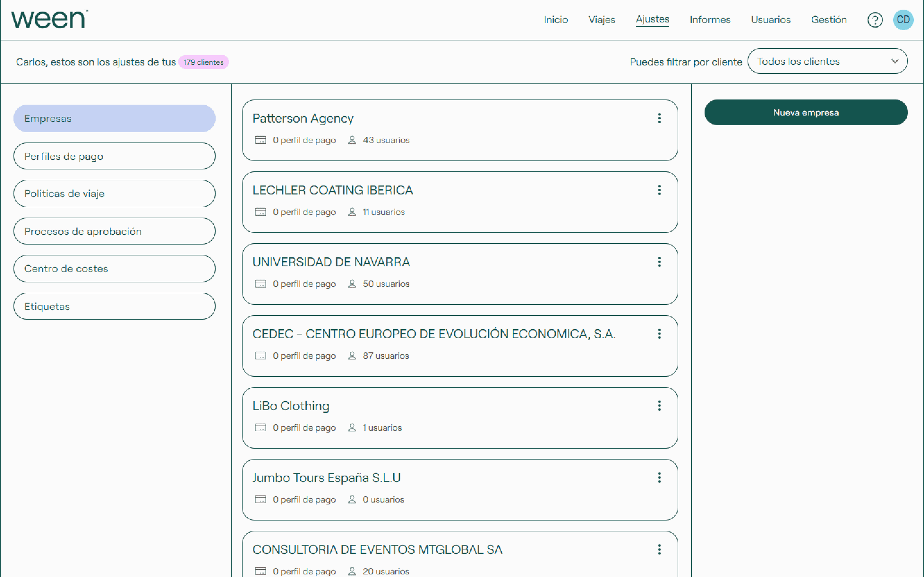
Task: Open three-dot menu for Patterson Agency
Action: coord(659,118)
